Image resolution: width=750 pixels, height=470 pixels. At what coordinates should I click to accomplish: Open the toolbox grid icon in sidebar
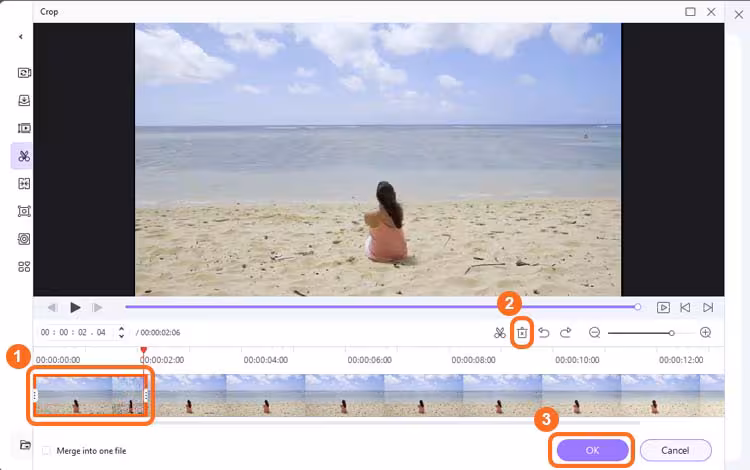click(24, 267)
